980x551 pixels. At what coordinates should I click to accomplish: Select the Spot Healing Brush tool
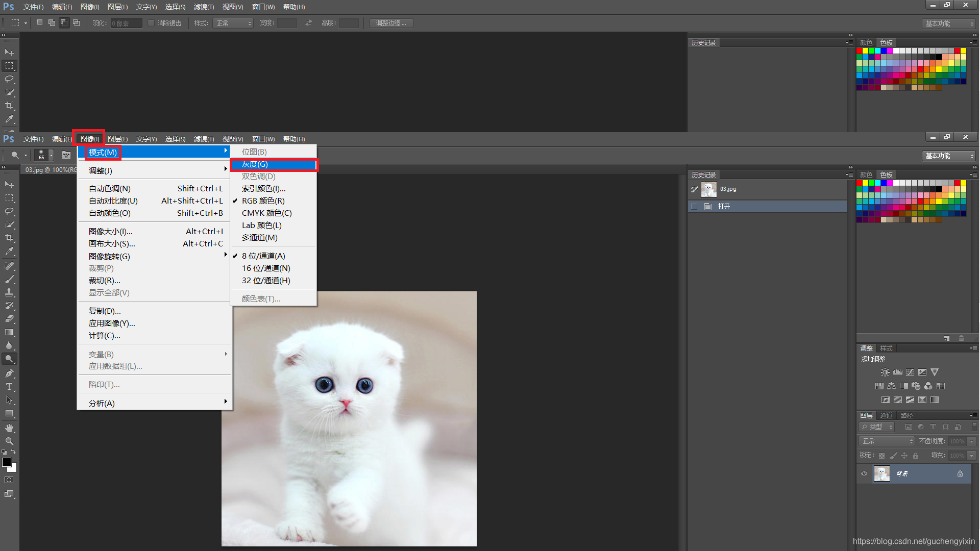(9, 266)
